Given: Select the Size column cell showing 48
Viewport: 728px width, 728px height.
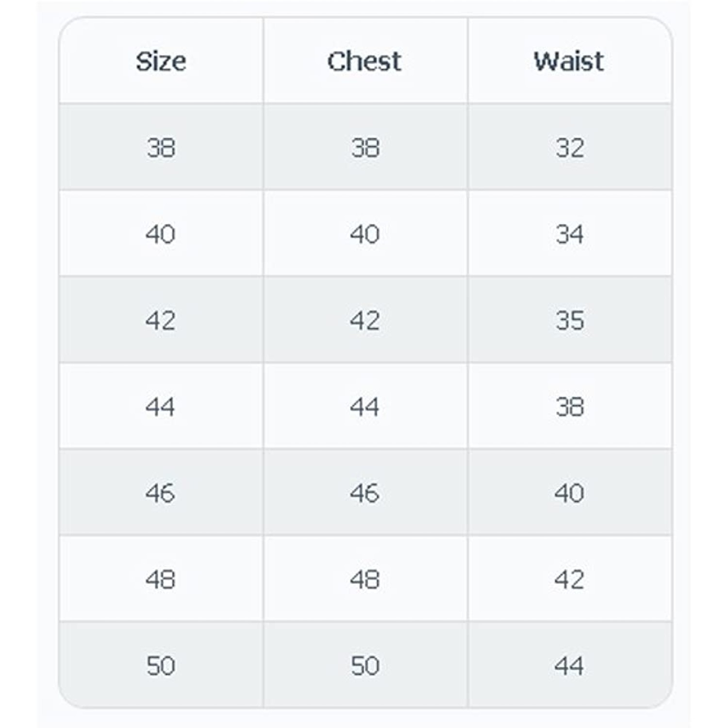Looking at the screenshot, I should click(161, 579).
